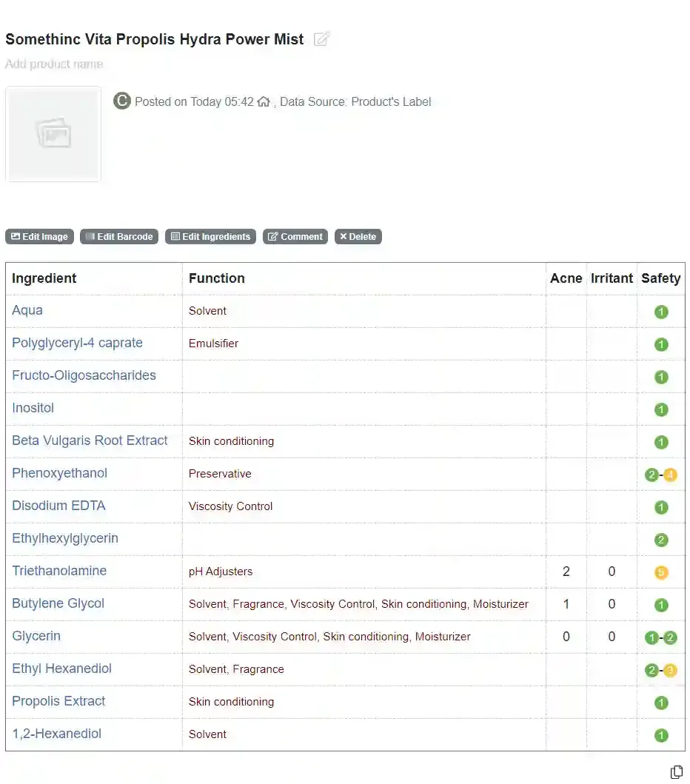Open Edit Ingredients
The width and height of the screenshot is (690, 784).
click(x=210, y=236)
